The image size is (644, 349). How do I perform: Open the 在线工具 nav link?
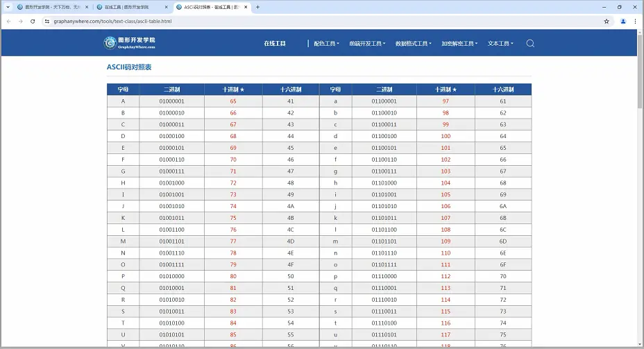275,43
